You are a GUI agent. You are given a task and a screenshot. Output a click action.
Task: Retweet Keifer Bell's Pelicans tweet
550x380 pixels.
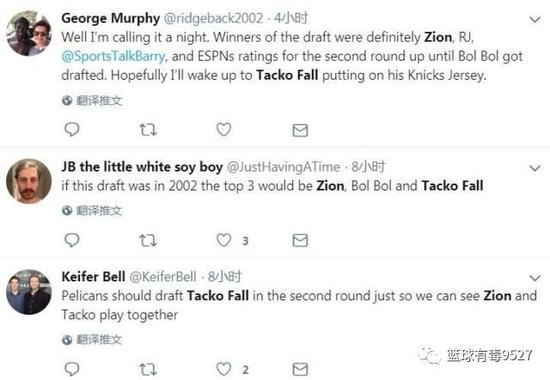pyautogui.click(x=148, y=369)
